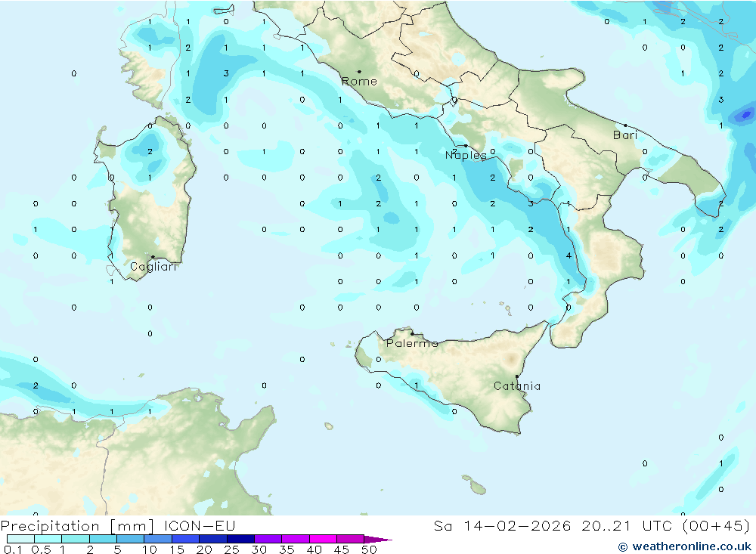Screen dimensions: 756x554
Task: Click the 0.1 mm lightest legend swatch
Action: pos(20,539)
